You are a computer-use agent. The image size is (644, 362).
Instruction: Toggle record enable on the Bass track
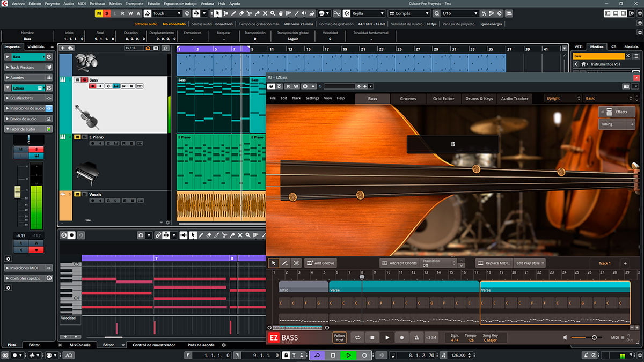(x=93, y=86)
